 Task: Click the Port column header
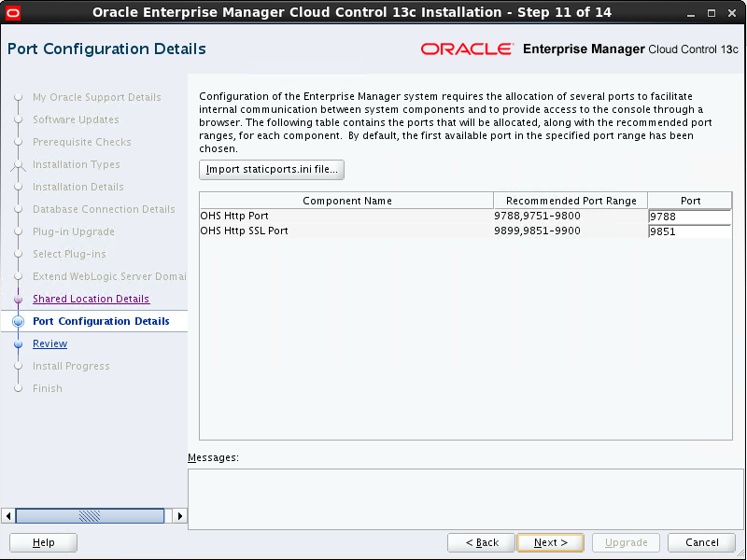(690, 201)
